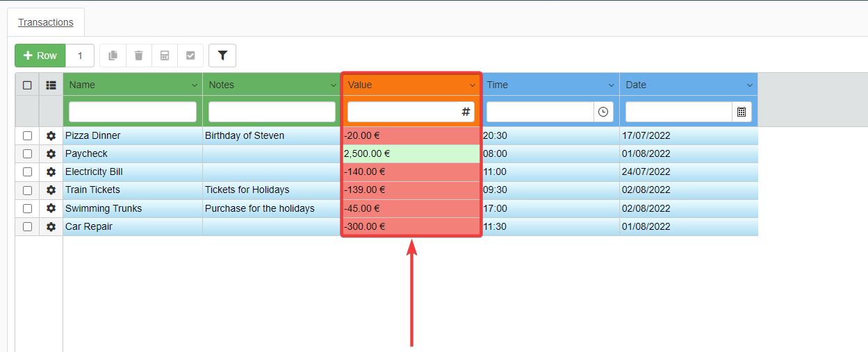Open the clock picker in Time filter
The image size is (868, 352).
[603, 112]
